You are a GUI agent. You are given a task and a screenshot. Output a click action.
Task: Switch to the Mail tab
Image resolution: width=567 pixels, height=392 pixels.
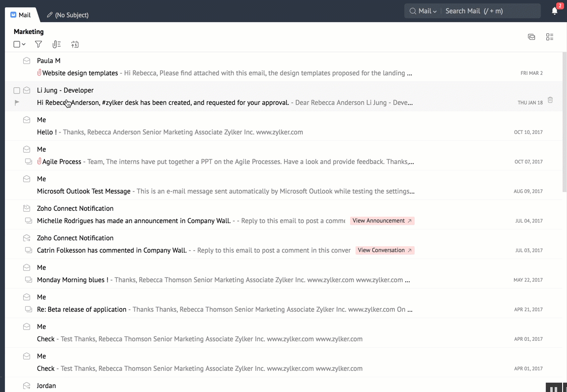[21, 15]
